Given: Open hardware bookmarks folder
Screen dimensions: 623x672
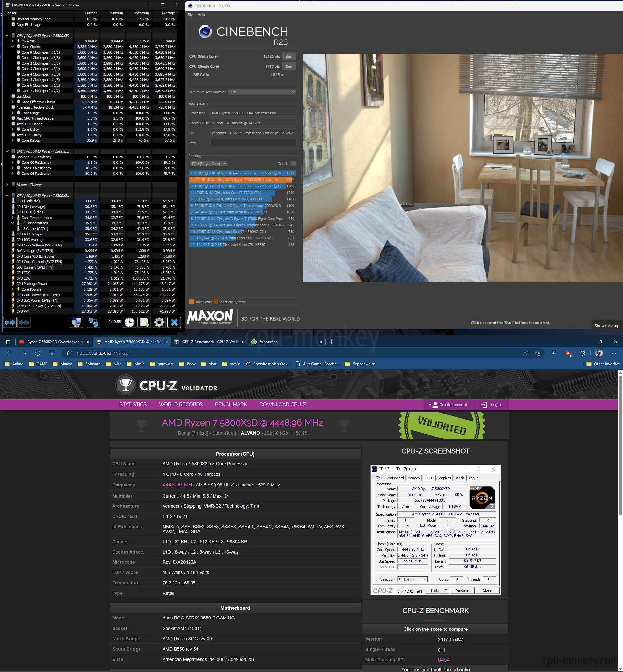Looking at the screenshot, I should (162, 364).
